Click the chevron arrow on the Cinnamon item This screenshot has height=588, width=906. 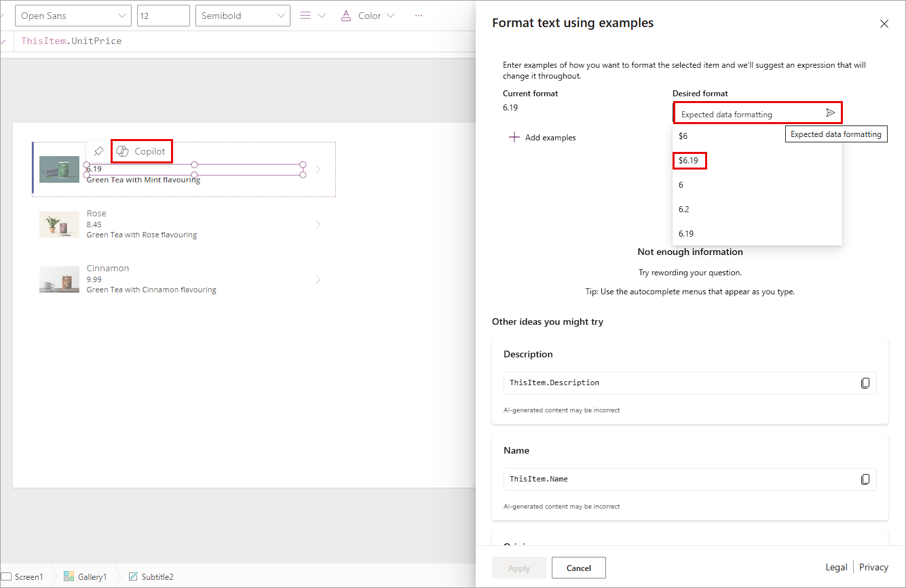[318, 279]
